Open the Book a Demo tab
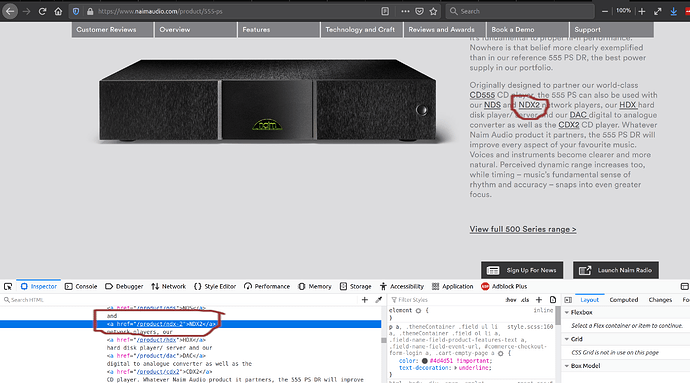690x383 pixels. coord(528,29)
